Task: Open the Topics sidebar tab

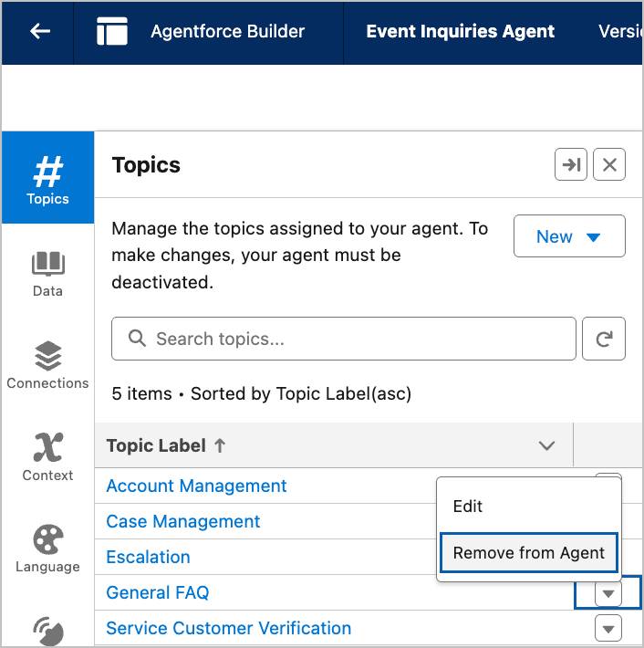Action: 48,178
